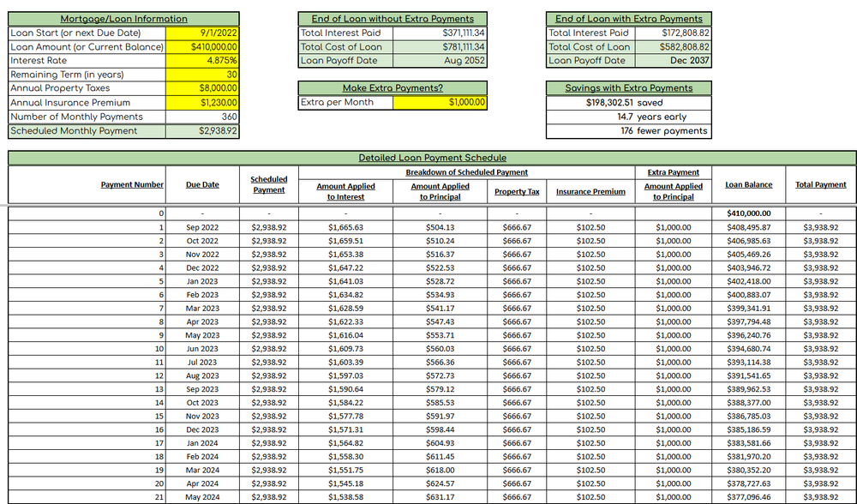Click Feb 2024 due date cell
This screenshot has width=857, height=504.
202,457
